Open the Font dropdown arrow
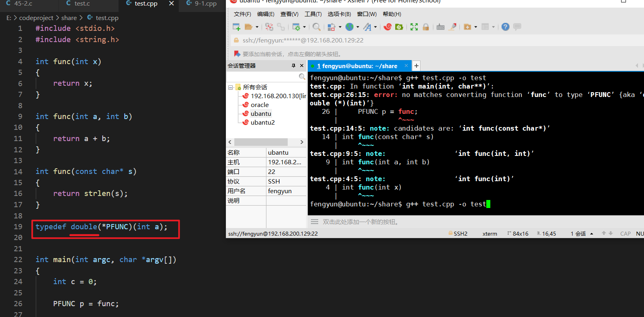The height and width of the screenshot is (317, 644). click(x=375, y=27)
